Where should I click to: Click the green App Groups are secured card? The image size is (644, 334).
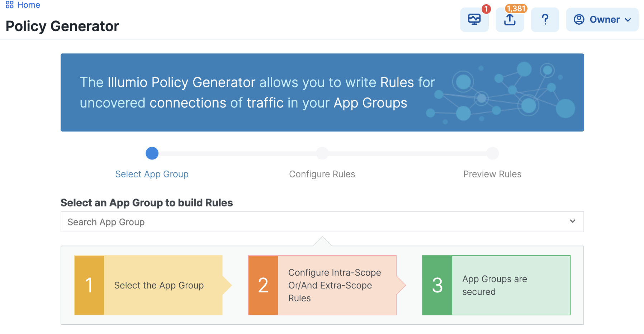496,285
